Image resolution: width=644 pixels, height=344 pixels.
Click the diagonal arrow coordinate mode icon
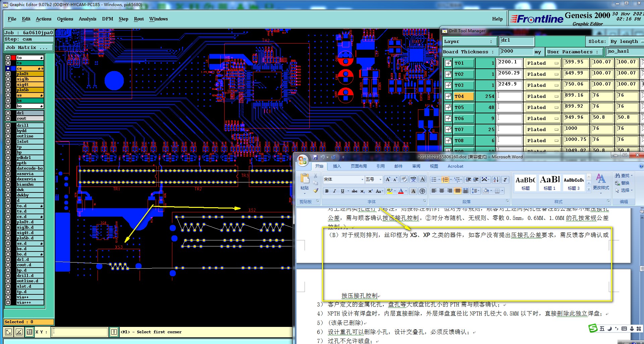(x=8, y=332)
